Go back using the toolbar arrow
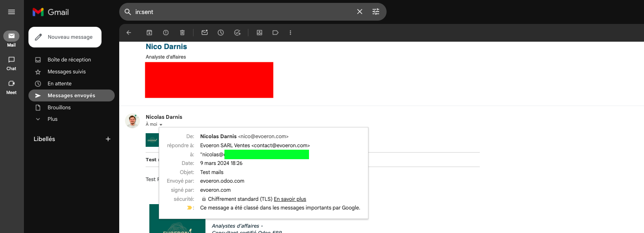Screen dimensions: 644x233 [129, 33]
